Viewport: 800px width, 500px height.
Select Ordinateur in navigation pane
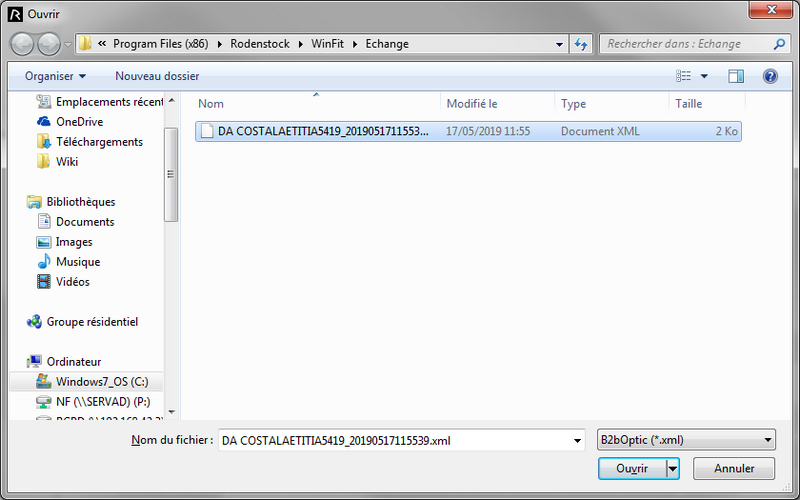click(64, 361)
